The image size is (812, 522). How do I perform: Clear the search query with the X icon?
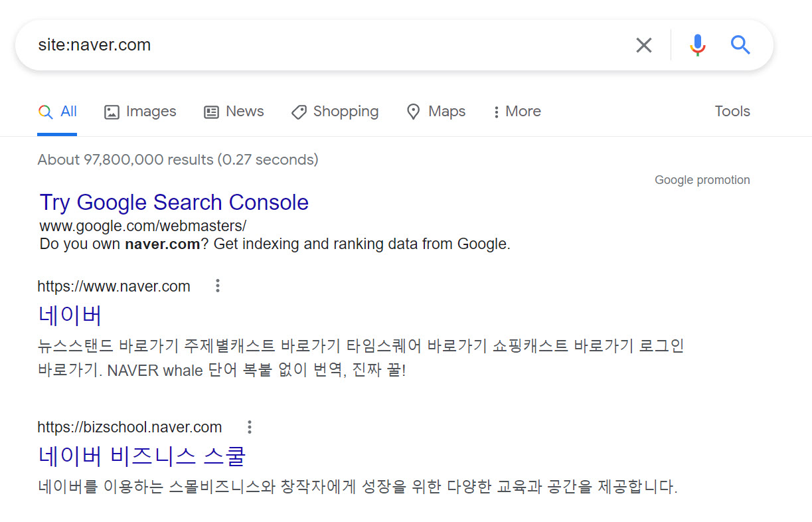[643, 44]
